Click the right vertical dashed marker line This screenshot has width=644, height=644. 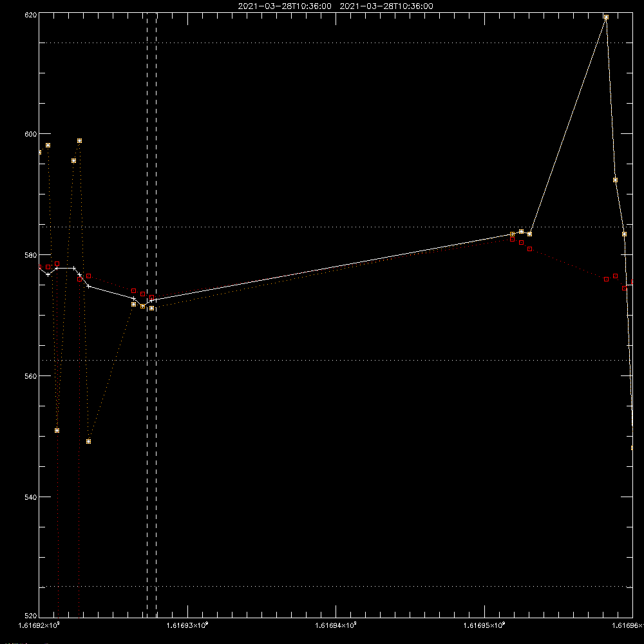point(156,316)
